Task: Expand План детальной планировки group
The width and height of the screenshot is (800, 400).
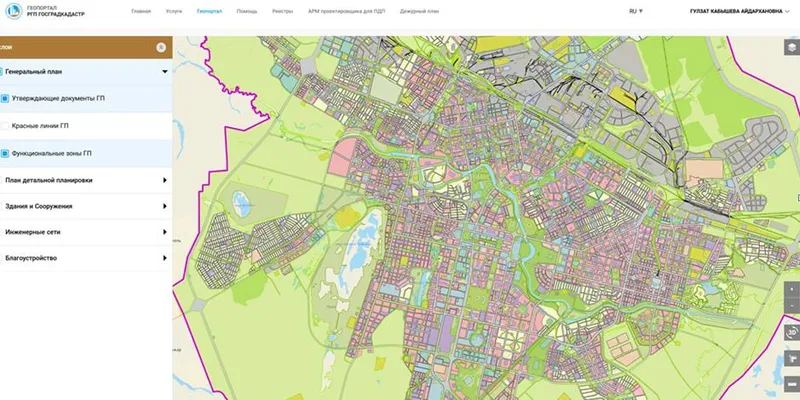Action: click(x=163, y=180)
